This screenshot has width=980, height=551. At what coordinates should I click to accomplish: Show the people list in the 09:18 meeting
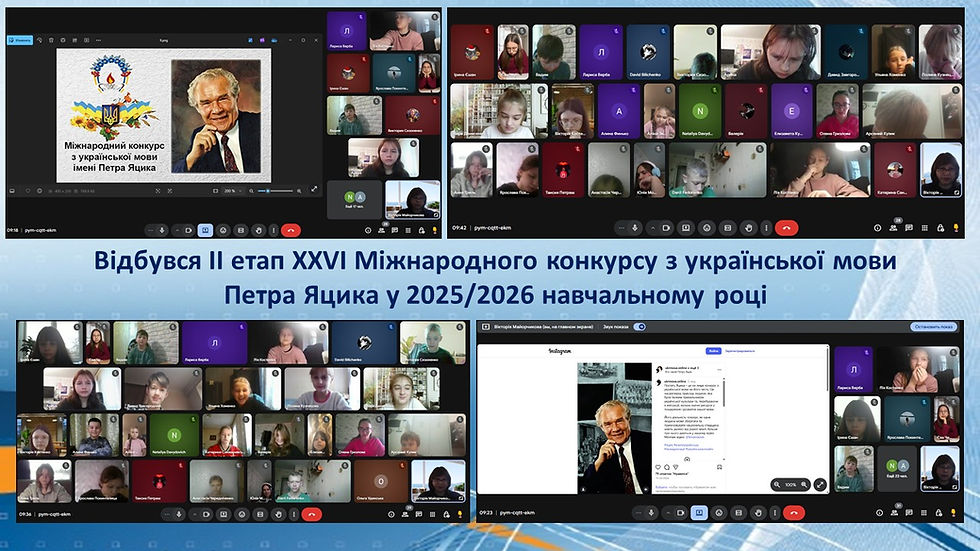pyautogui.click(x=381, y=230)
